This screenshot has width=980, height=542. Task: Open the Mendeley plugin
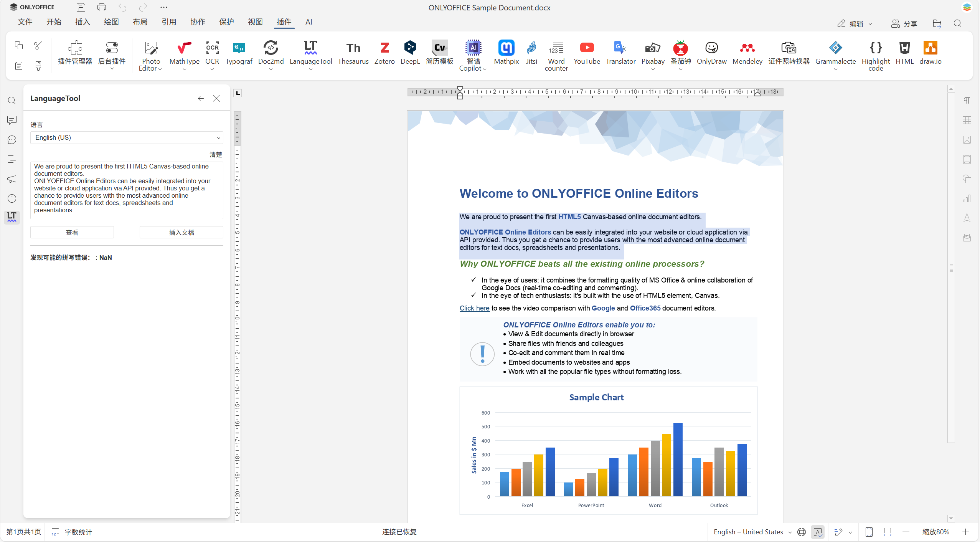747,53
